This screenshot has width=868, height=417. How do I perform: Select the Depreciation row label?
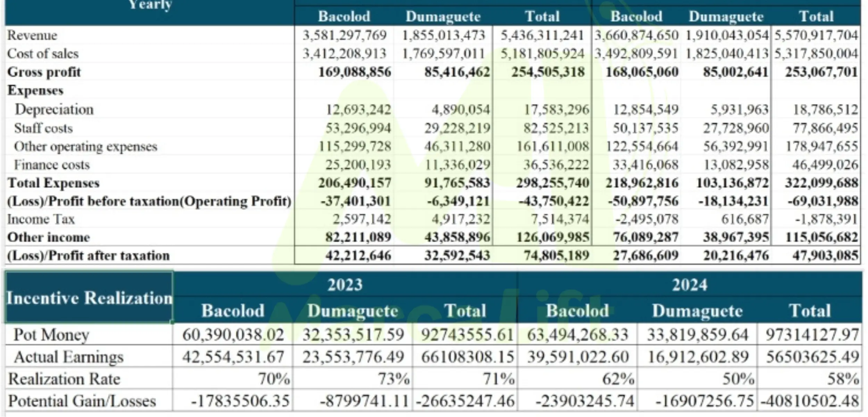[x=54, y=110]
